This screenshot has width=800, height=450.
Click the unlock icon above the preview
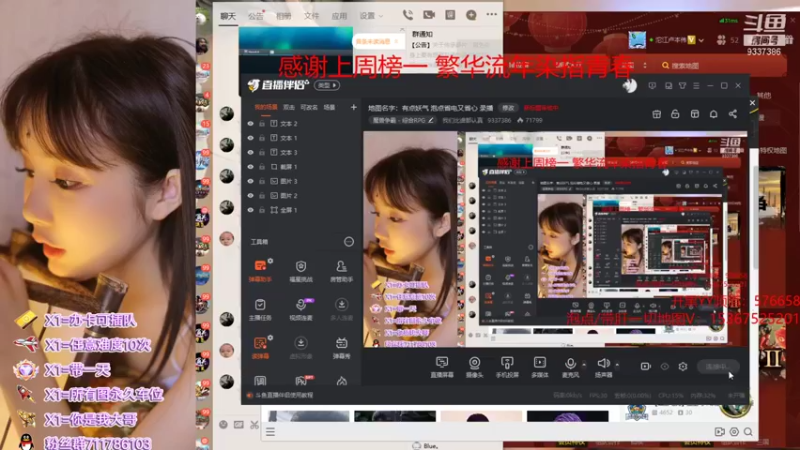pos(675,114)
